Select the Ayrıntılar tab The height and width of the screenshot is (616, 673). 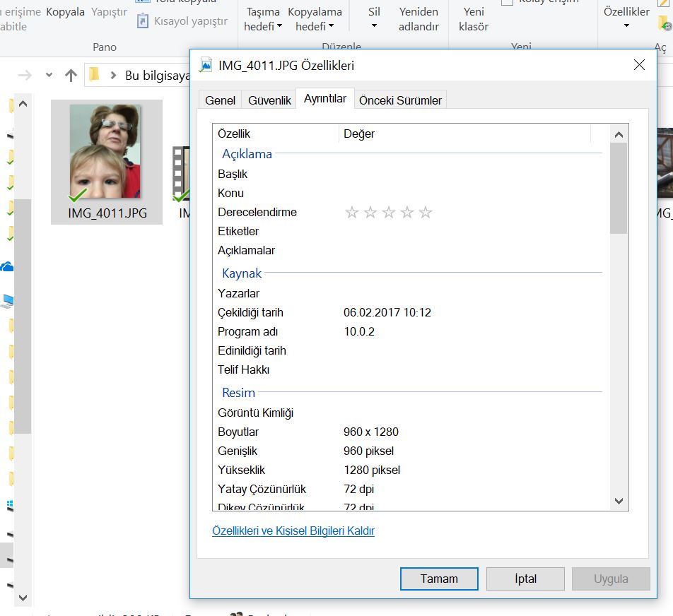coord(325,99)
